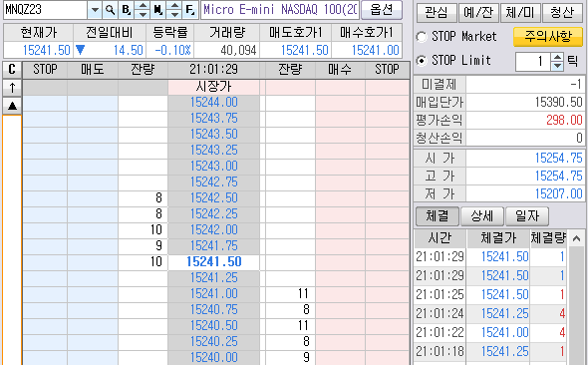
Task: Click the B icon in the symbol toolbar
Action: pos(126,10)
